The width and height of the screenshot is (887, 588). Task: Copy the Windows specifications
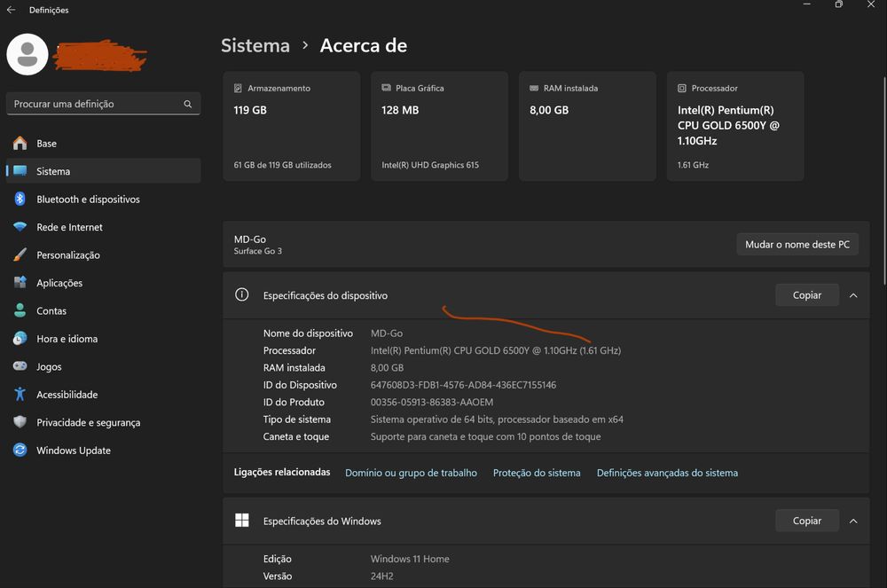806,521
